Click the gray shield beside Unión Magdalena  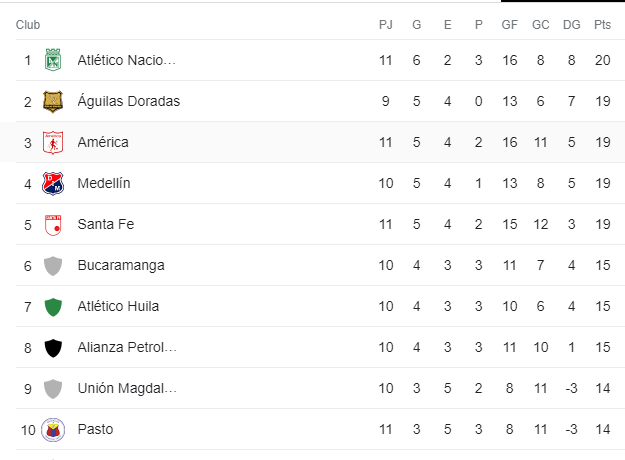(x=53, y=389)
